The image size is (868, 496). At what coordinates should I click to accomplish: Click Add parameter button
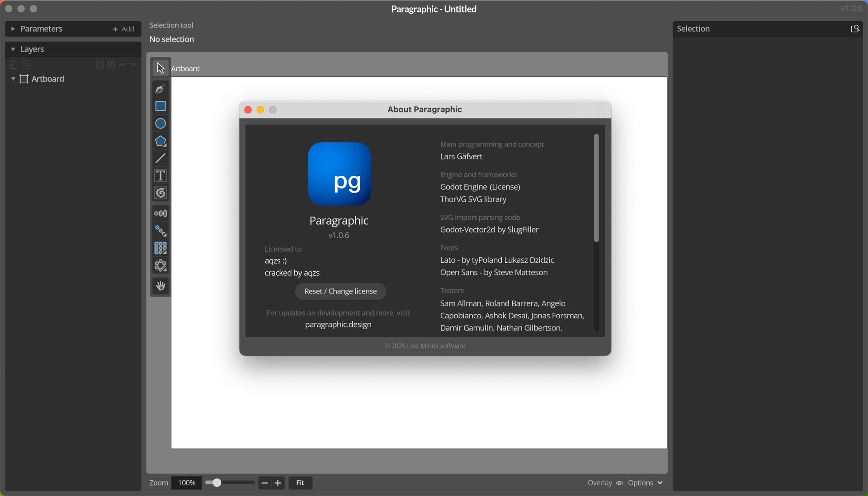(123, 29)
